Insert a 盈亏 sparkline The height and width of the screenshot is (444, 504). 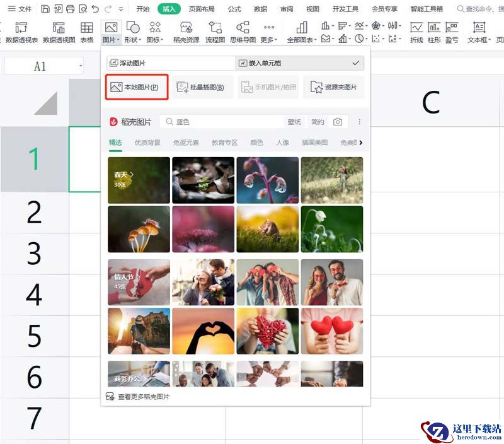pos(452,32)
